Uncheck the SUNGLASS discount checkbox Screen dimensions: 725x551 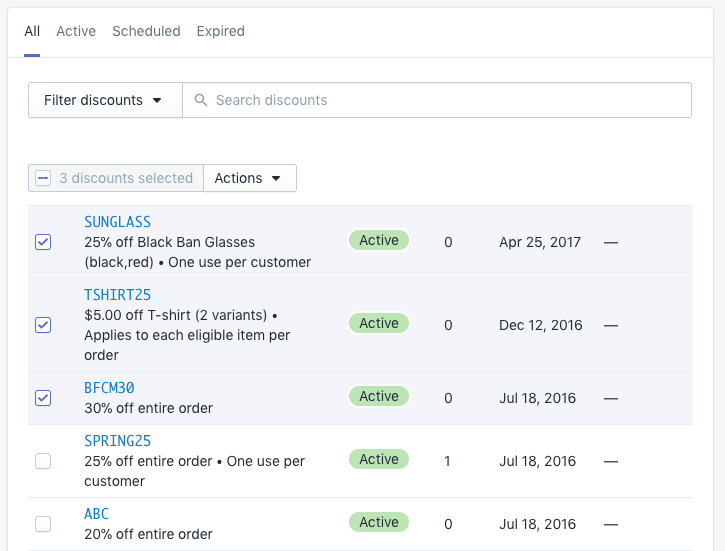click(43, 242)
